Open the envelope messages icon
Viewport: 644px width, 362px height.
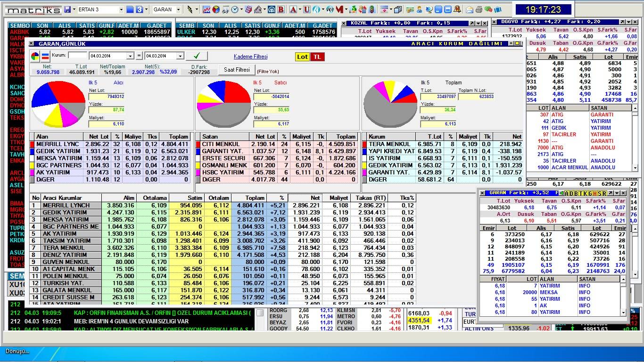(470, 9)
